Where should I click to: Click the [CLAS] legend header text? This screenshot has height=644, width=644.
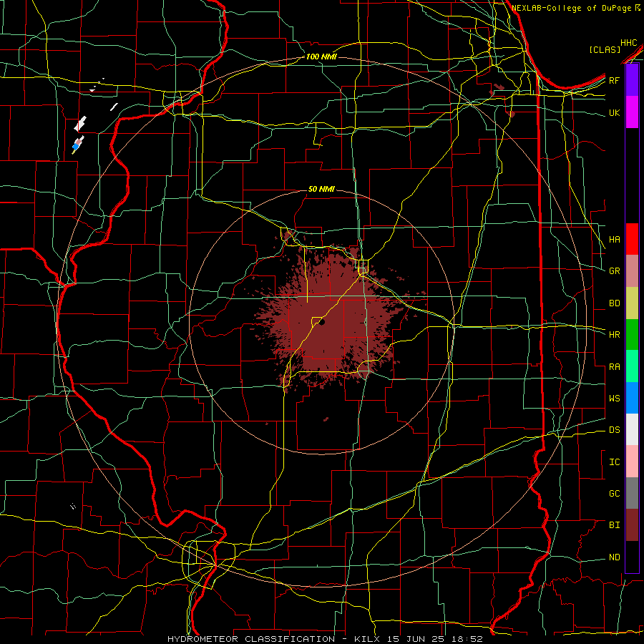click(605, 50)
